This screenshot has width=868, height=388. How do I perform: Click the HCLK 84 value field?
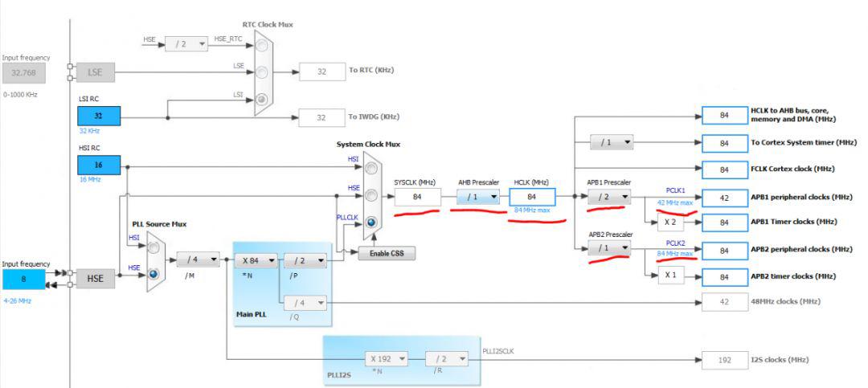(532, 197)
